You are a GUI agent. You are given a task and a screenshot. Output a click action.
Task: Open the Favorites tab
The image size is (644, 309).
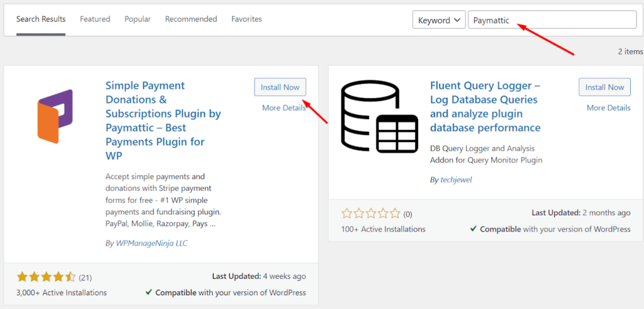(247, 19)
